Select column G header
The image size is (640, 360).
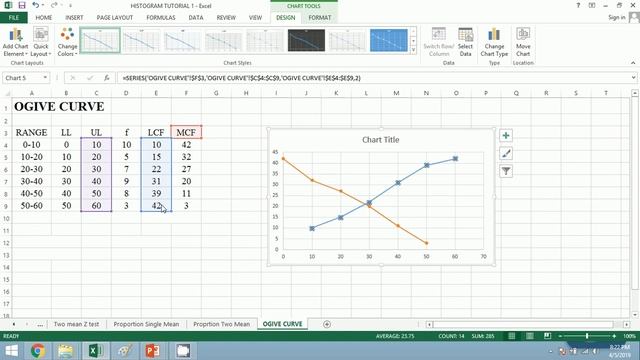(x=216, y=93)
